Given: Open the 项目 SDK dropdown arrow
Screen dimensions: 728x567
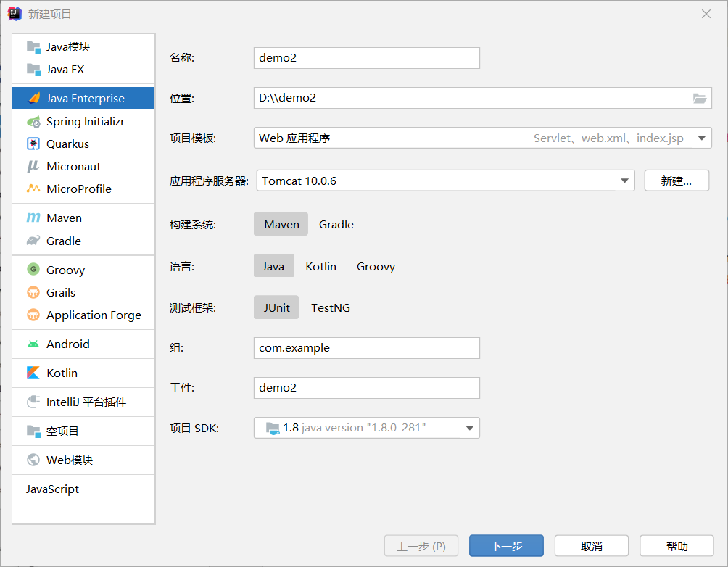Looking at the screenshot, I should [469, 428].
